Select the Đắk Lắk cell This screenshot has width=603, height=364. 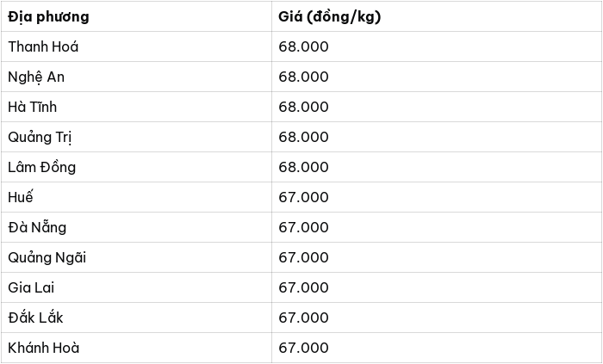pos(136,318)
